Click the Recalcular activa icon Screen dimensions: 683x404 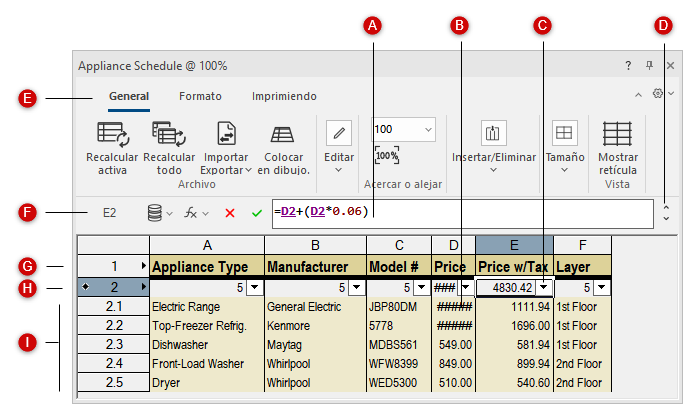112,134
